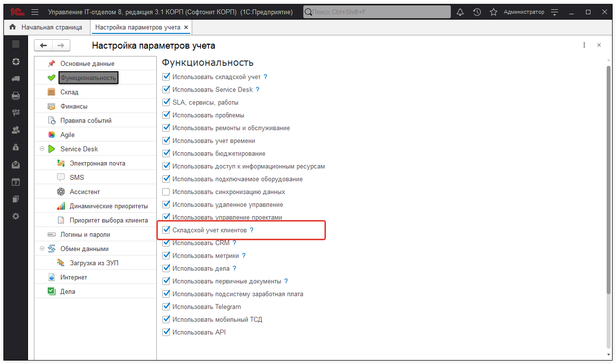Uncheck Использовать Telegram checkbox
Screen dimensions: 616x364
(x=166, y=307)
